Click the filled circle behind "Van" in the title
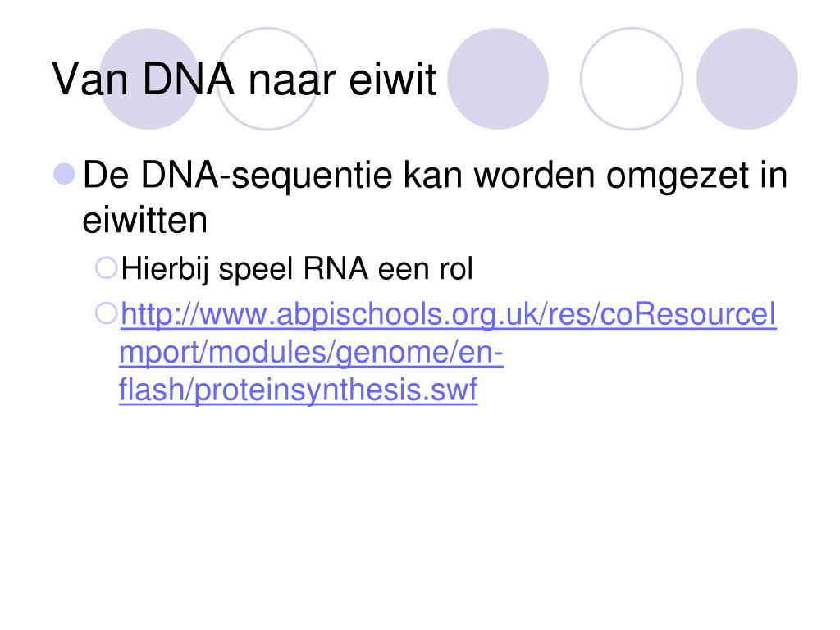 click(149, 78)
